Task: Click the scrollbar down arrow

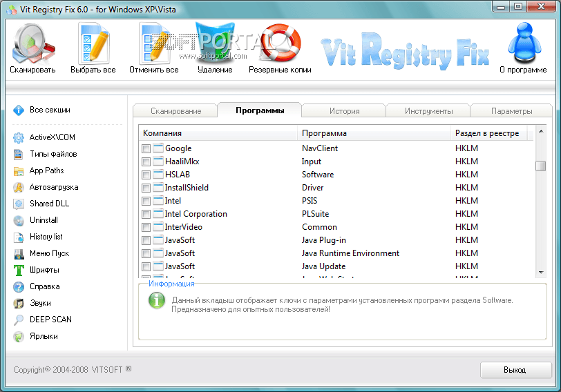Action: pyautogui.click(x=541, y=273)
